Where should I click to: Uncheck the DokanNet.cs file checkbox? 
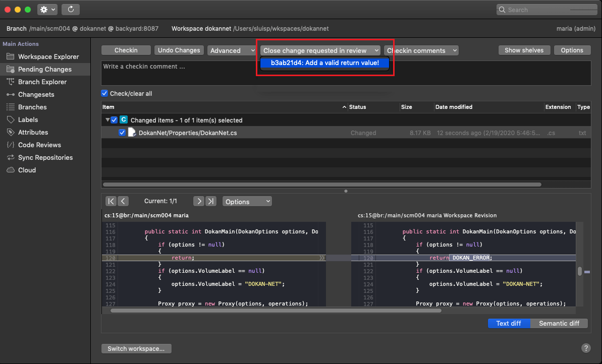coord(122,133)
